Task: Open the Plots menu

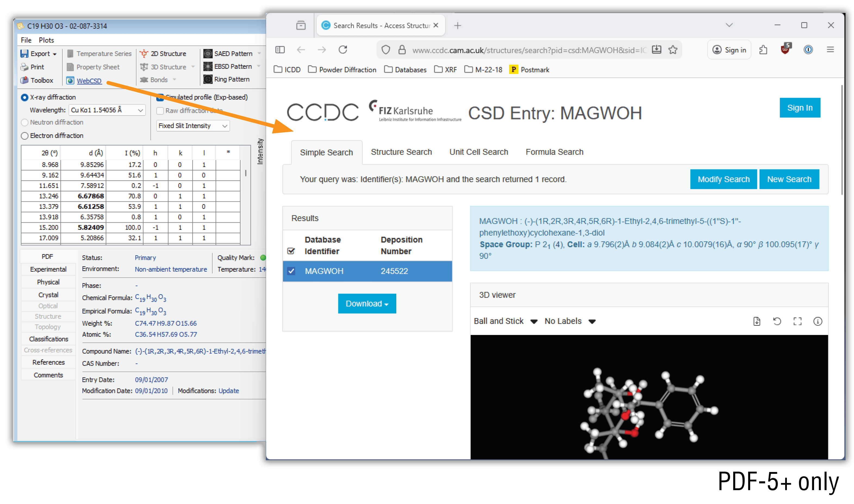Action: point(46,40)
